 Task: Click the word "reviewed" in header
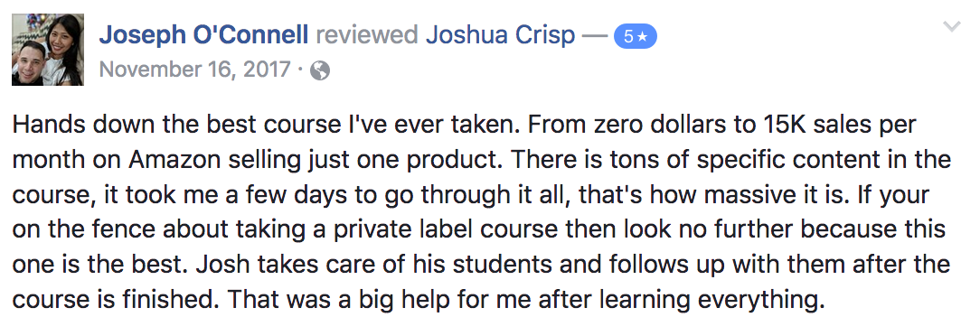coord(367,35)
